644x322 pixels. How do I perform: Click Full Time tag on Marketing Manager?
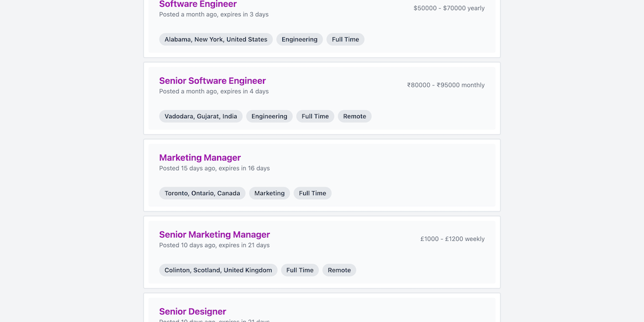coord(313,193)
